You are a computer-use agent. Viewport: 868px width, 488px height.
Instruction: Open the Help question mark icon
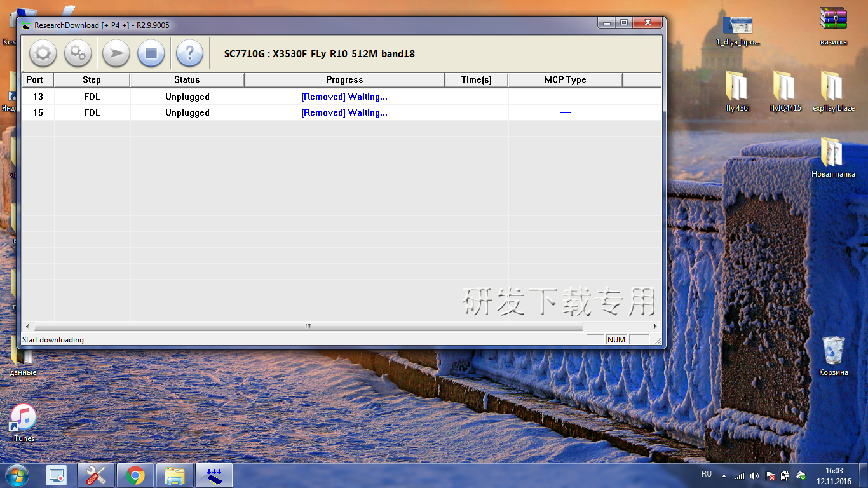coord(189,53)
